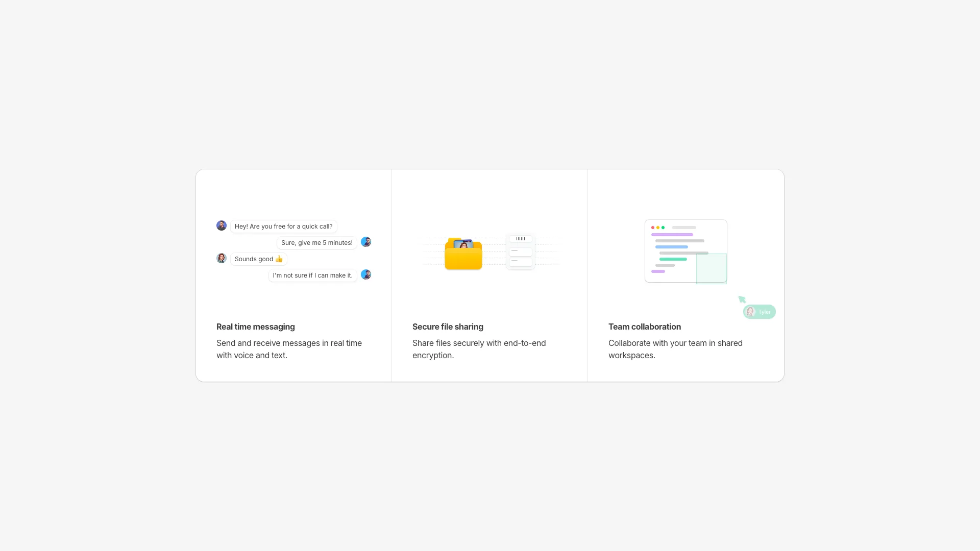Click the green cursor arrow above Tyler
Image resolution: width=980 pixels, height=551 pixels.
point(742,299)
